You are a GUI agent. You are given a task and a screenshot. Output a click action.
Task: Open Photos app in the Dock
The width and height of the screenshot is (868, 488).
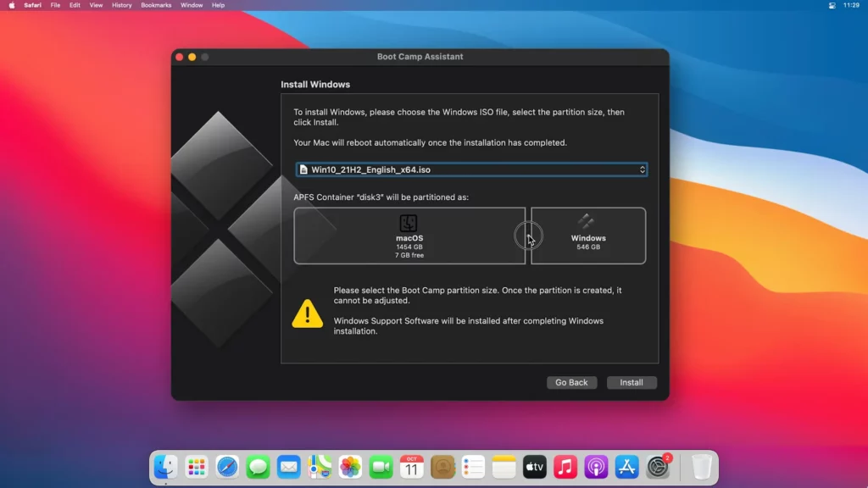click(350, 468)
